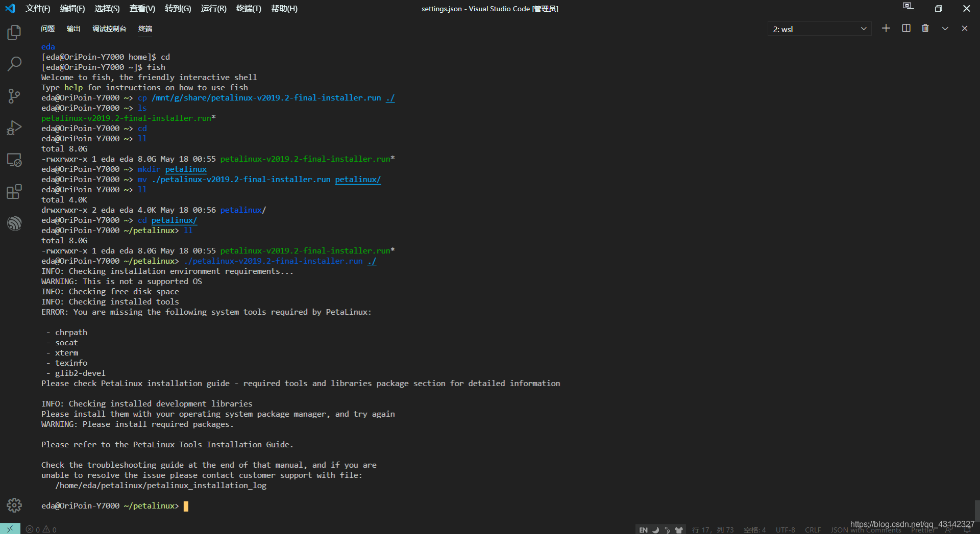Kill terminal using trash icon
This screenshot has width=980, height=534.
tap(925, 28)
